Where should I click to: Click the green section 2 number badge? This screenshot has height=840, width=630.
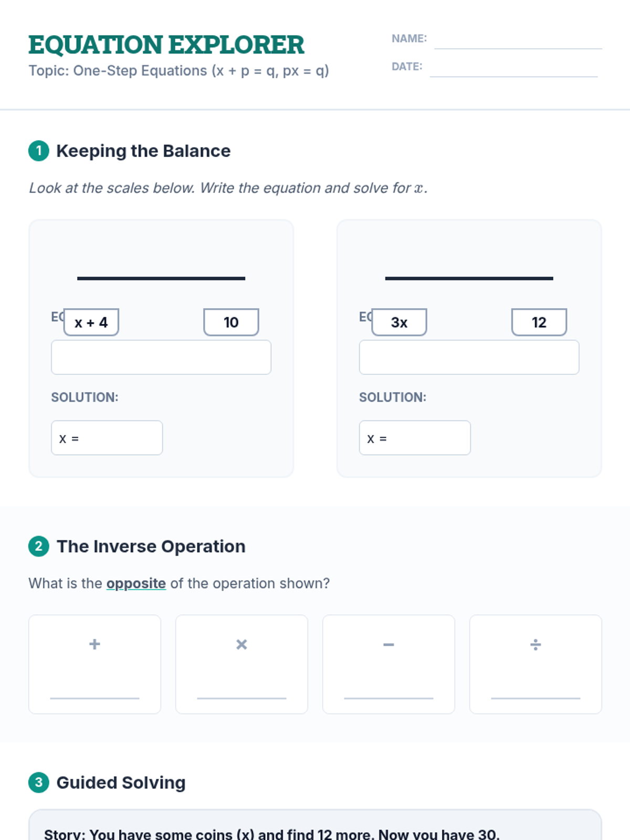[38, 546]
